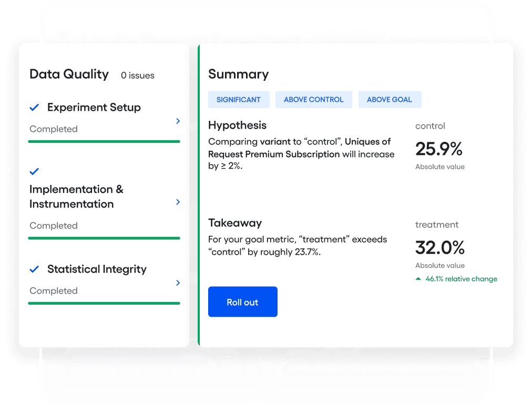Screen dimensions: 532x405
Task: Open the Statistical Integrity section title
Action: click(x=97, y=269)
